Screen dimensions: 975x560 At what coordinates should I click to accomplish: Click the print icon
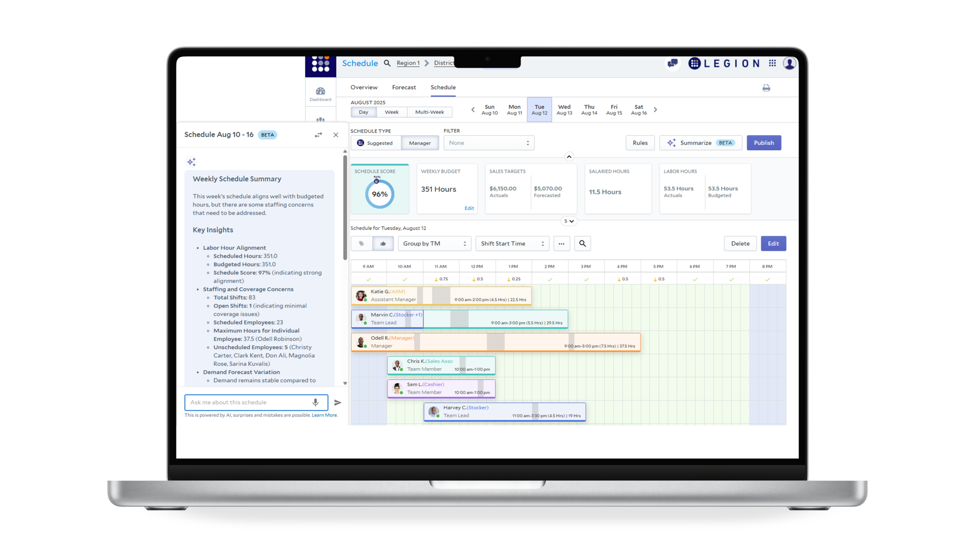click(x=766, y=88)
